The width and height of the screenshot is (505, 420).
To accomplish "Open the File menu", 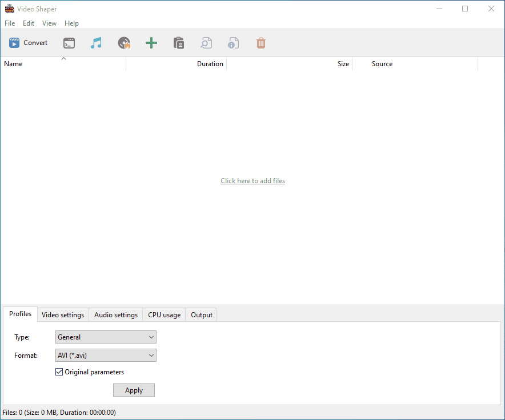I will [x=10, y=23].
